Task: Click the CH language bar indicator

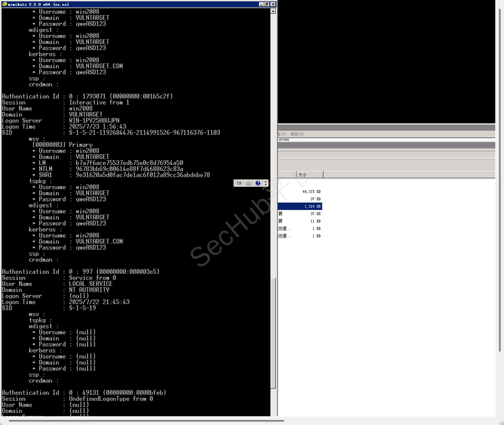Action: (x=239, y=183)
